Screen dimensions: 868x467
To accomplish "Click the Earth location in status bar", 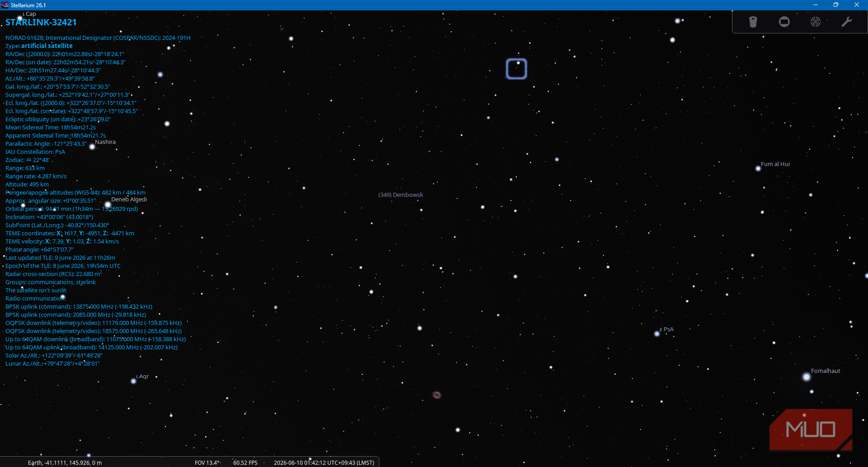I will pos(65,462).
